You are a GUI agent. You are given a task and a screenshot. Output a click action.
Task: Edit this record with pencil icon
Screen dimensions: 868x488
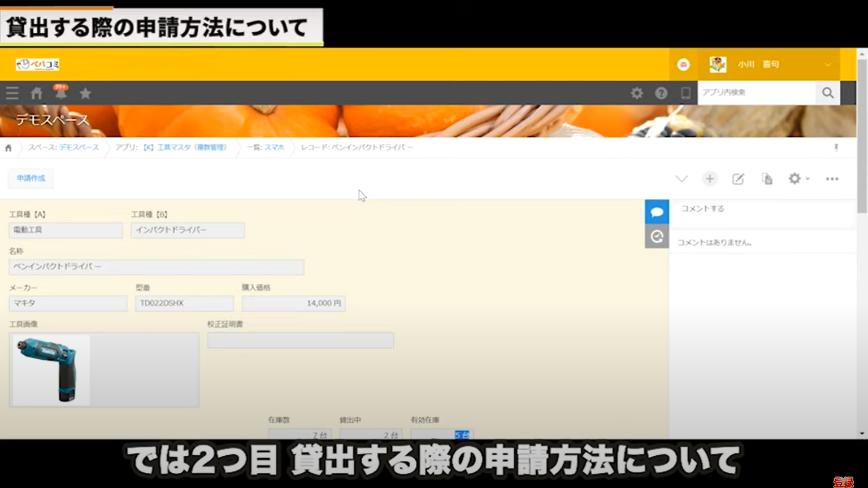coord(738,178)
